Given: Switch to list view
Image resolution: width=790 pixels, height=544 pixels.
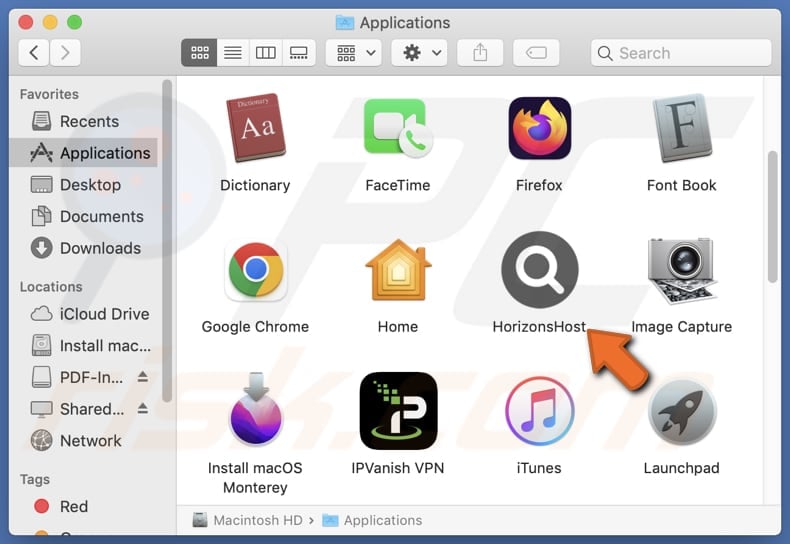Looking at the screenshot, I should click(233, 52).
